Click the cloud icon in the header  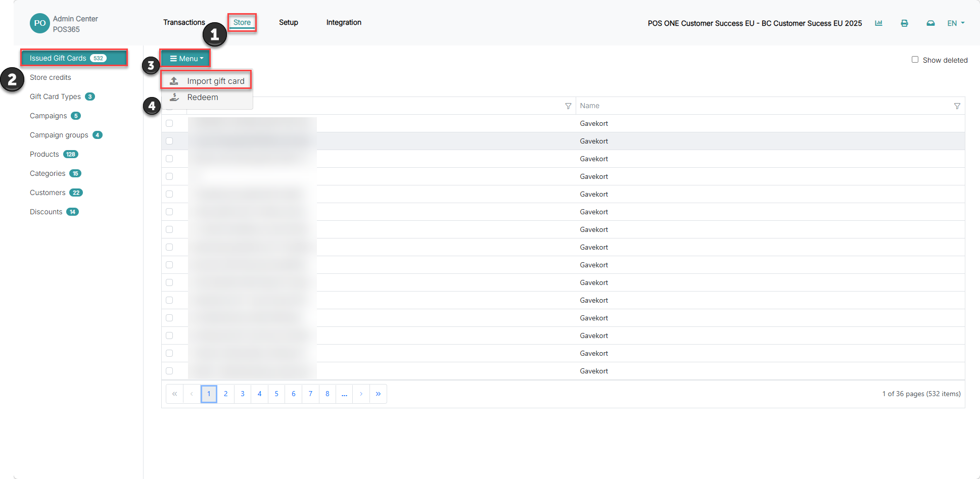click(930, 23)
